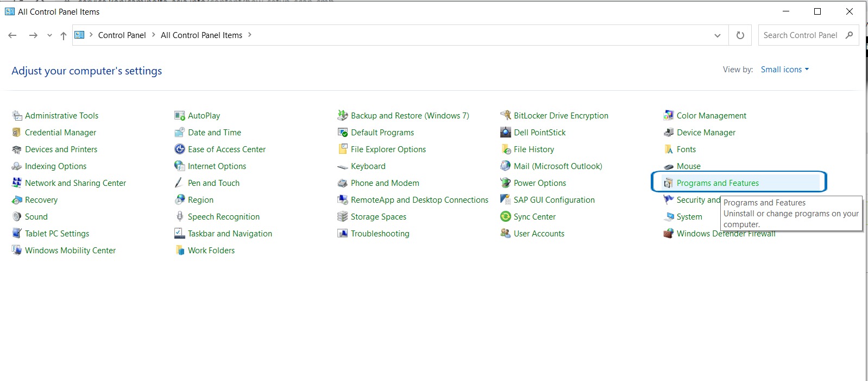Viewport: 868px width, 381px height.
Task: Click the Troubleshooting icon
Action: 342,234
